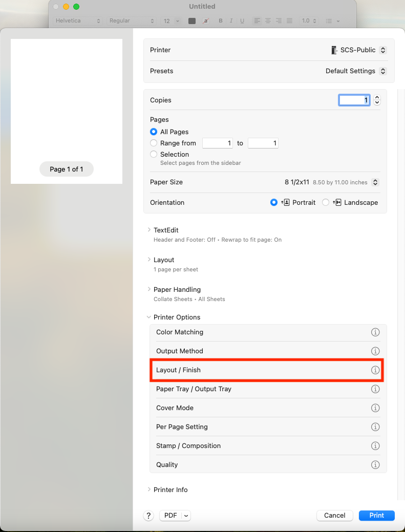The height and width of the screenshot is (532, 405).
Task: Click the Print button
Action: pyautogui.click(x=376, y=516)
